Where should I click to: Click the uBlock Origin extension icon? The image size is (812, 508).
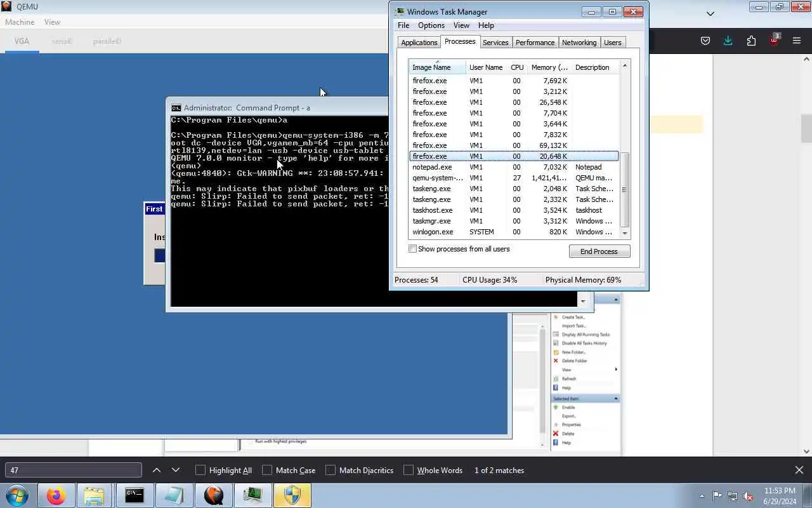pos(774,39)
